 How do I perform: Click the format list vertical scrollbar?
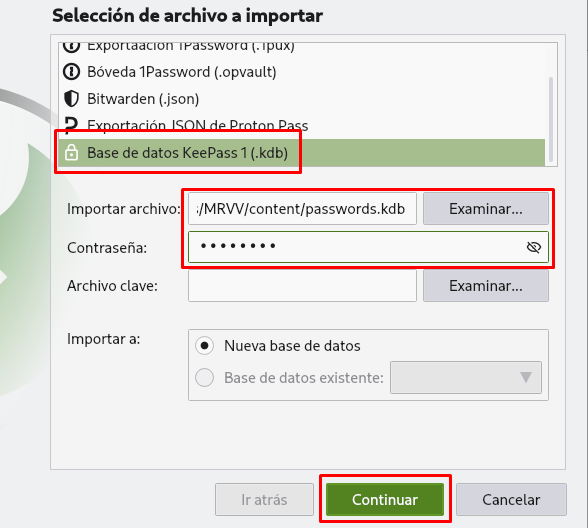tap(551, 119)
